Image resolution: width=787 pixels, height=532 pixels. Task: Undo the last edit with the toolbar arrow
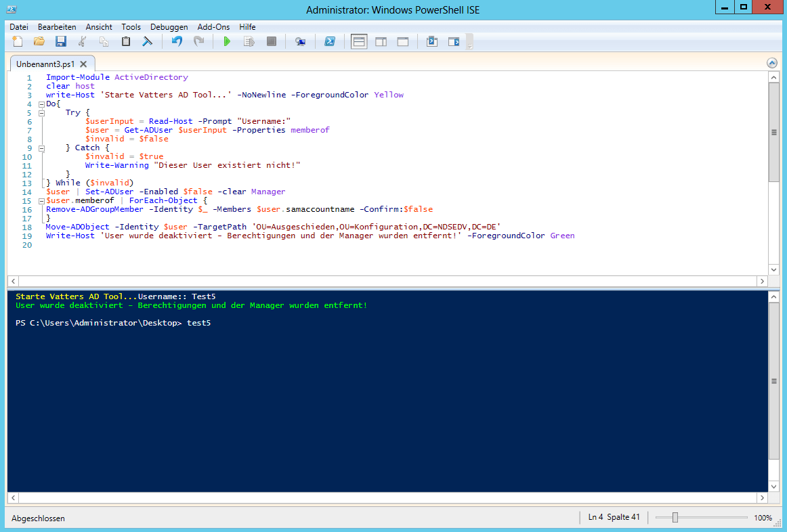pos(177,42)
